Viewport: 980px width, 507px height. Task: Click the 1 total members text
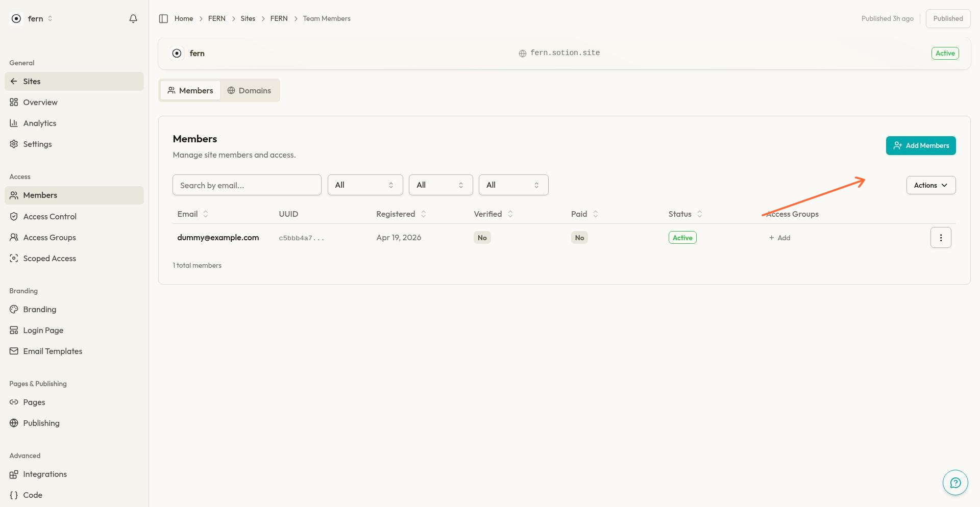pos(197,266)
